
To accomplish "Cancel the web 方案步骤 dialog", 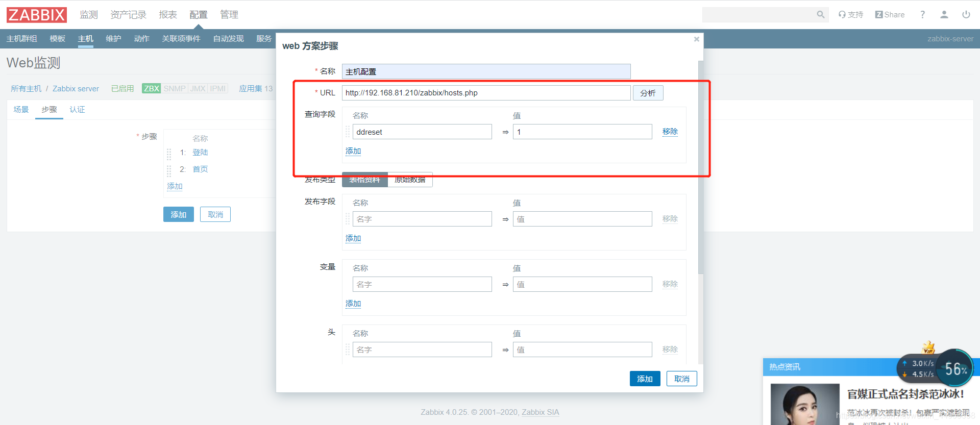I will coord(682,379).
